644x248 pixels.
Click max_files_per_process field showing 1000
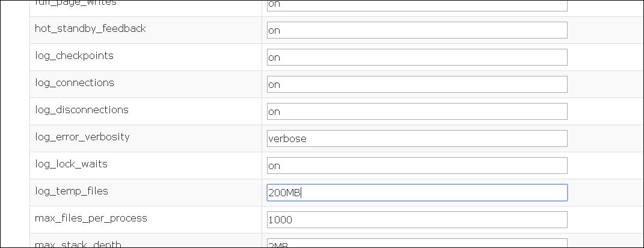[x=417, y=220]
